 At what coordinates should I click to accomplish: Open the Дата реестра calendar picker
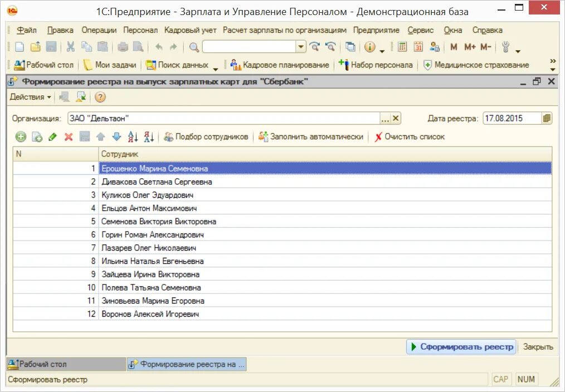tap(547, 119)
